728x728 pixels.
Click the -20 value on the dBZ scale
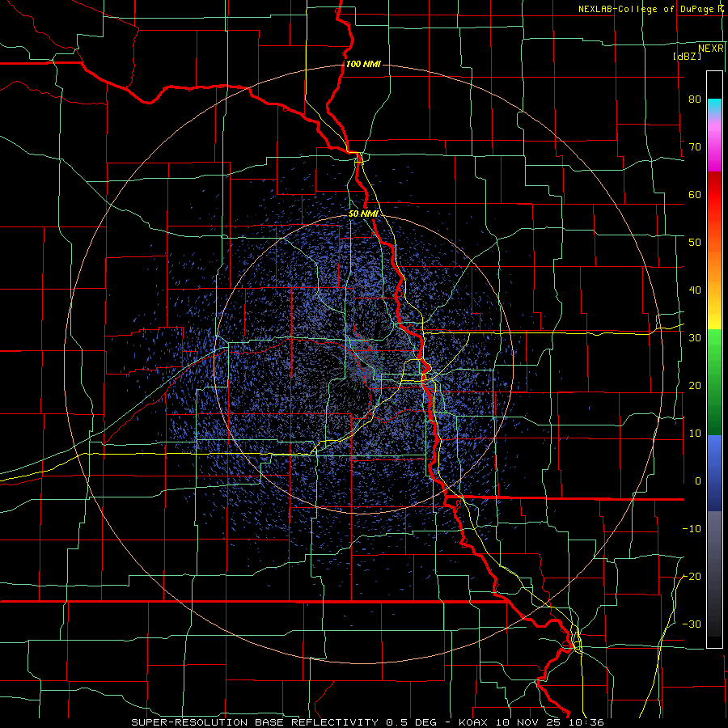(692, 577)
